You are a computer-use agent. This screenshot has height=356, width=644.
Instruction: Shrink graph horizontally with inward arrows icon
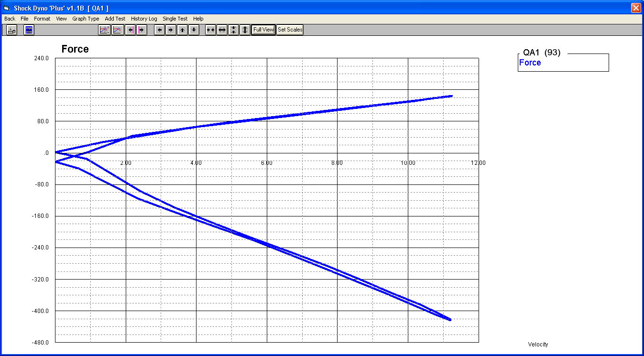click(210, 30)
